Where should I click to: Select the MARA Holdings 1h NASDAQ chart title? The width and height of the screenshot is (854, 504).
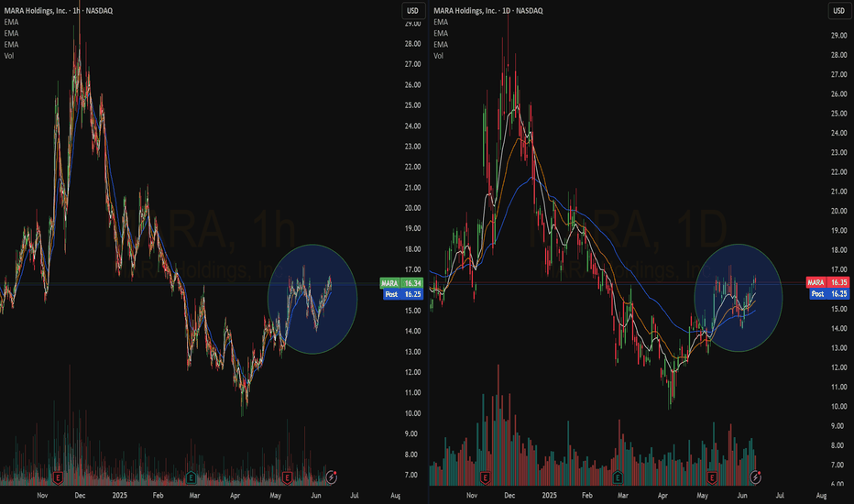click(x=59, y=10)
